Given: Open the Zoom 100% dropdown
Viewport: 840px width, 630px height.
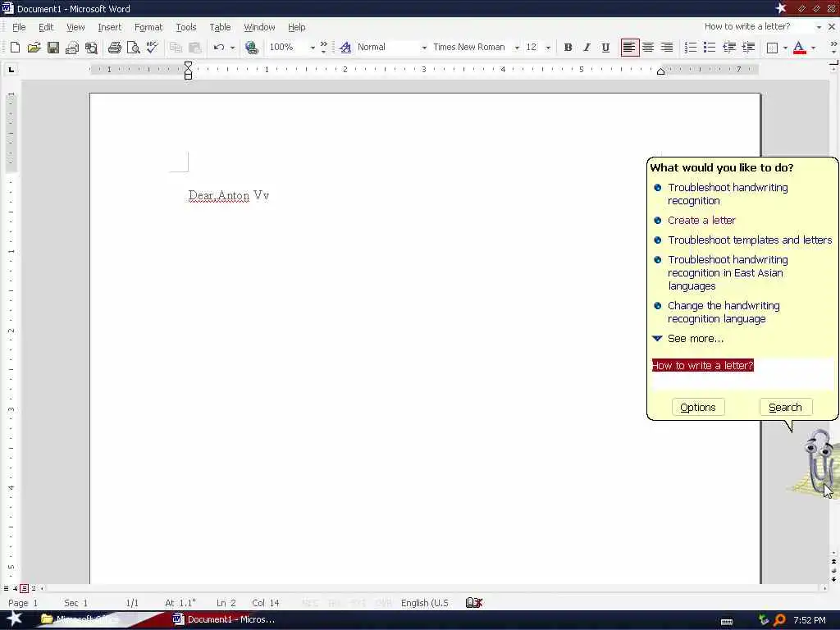Looking at the screenshot, I should click(313, 47).
